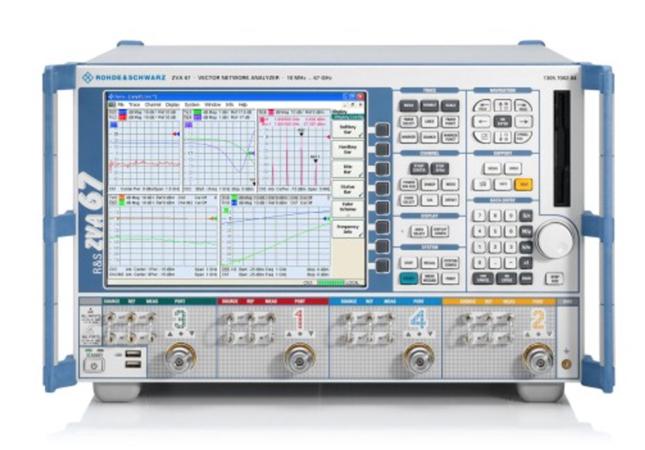Screen dimensions: 645x450
Task: Push the M/µ unit key
Action: 527,231
